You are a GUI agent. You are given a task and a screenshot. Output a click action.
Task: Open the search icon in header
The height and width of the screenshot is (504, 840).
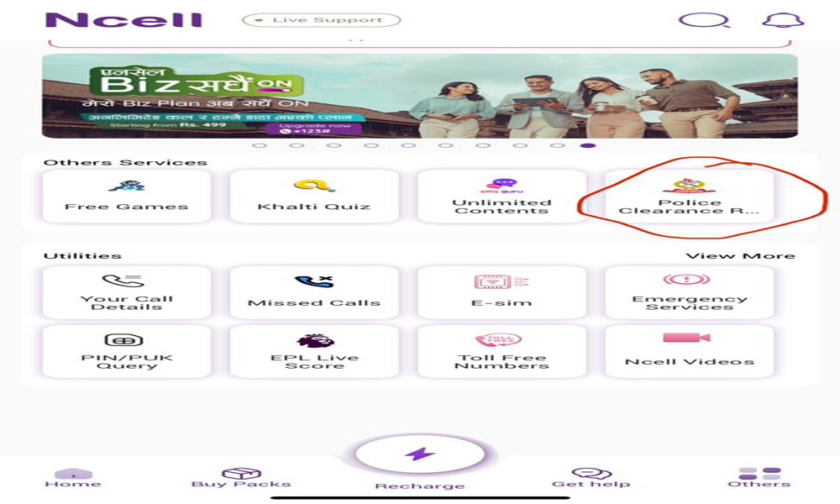coord(704,20)
